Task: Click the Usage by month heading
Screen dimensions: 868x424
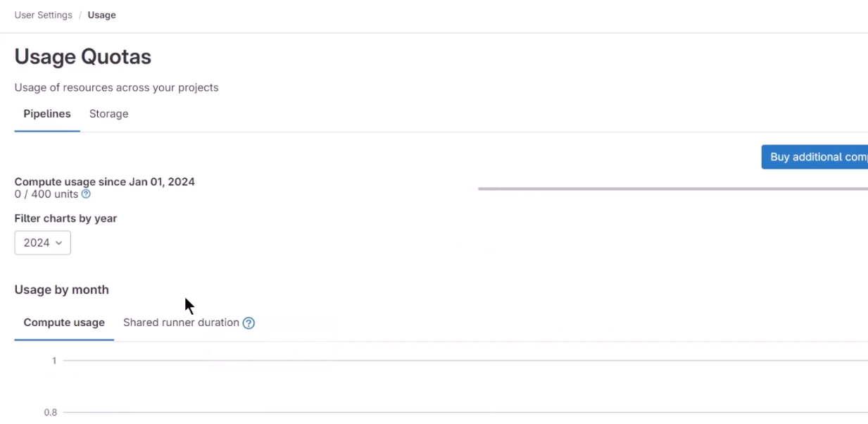Action: (x=62, y=289)
